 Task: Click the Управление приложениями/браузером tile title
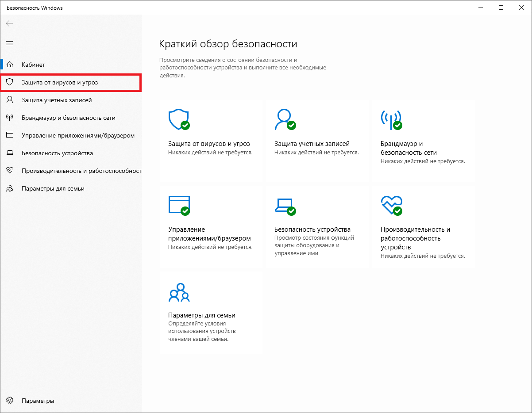(209, 234)
